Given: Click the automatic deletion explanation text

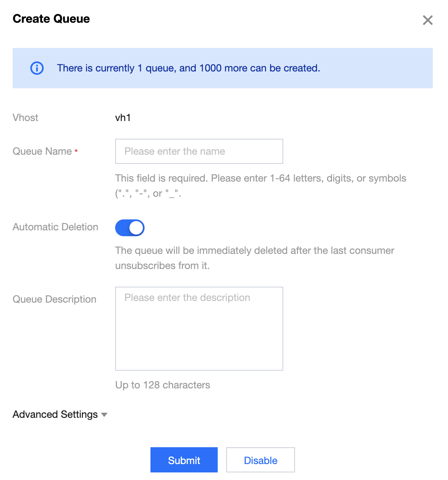Looking at the screenshot, I should click(x=255, y=258).
